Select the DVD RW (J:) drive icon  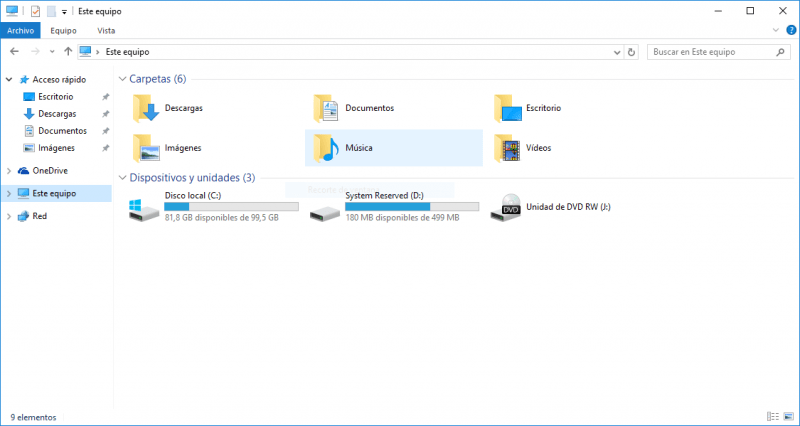pos(506,207)
